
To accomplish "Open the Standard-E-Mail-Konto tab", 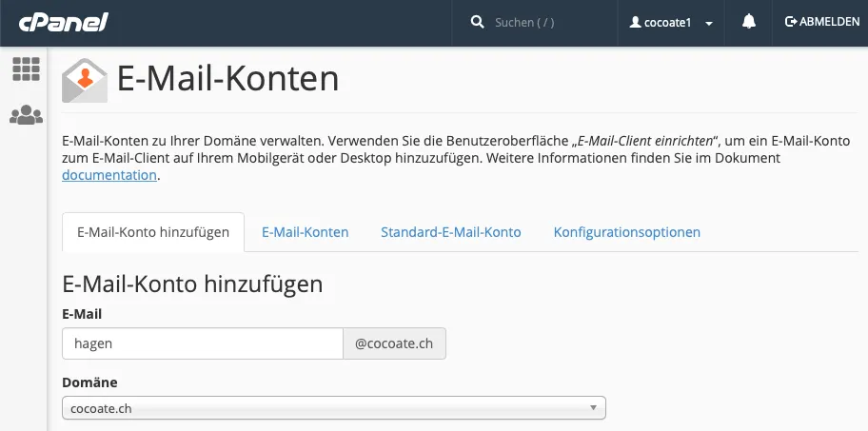I will tap(450, 232).
